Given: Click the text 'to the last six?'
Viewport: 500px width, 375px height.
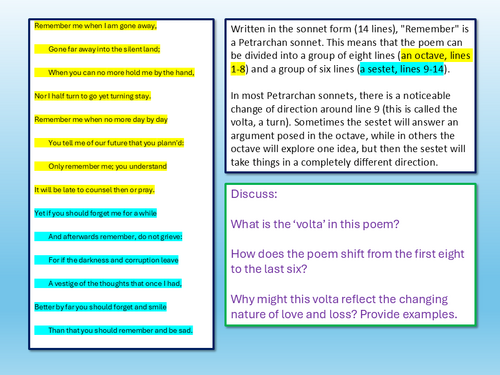Looking at the screenshot, I should [x=269, y=269].
